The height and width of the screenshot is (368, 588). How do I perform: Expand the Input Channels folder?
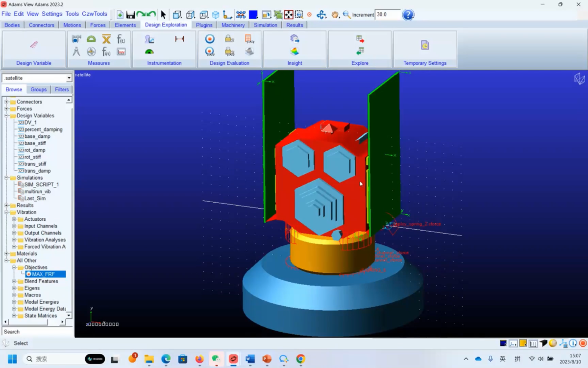pos(14,226)
